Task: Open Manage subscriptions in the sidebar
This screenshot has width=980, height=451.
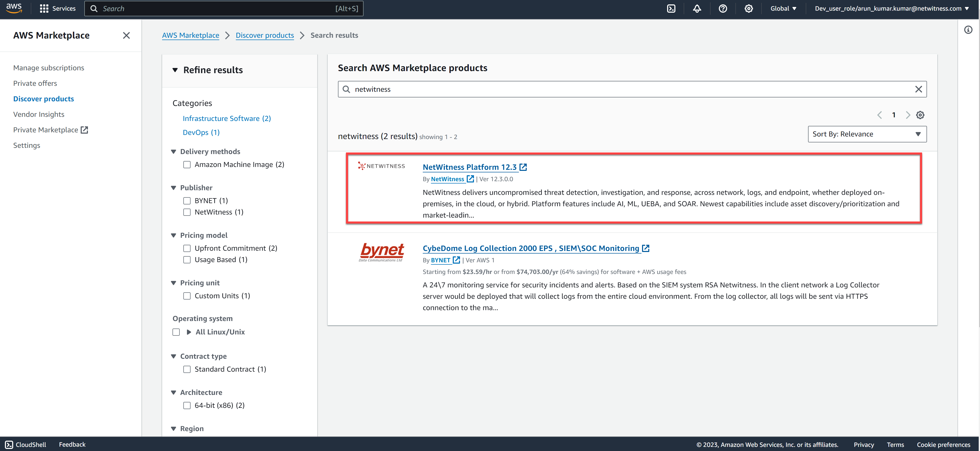Action: [x=49, y=68]
